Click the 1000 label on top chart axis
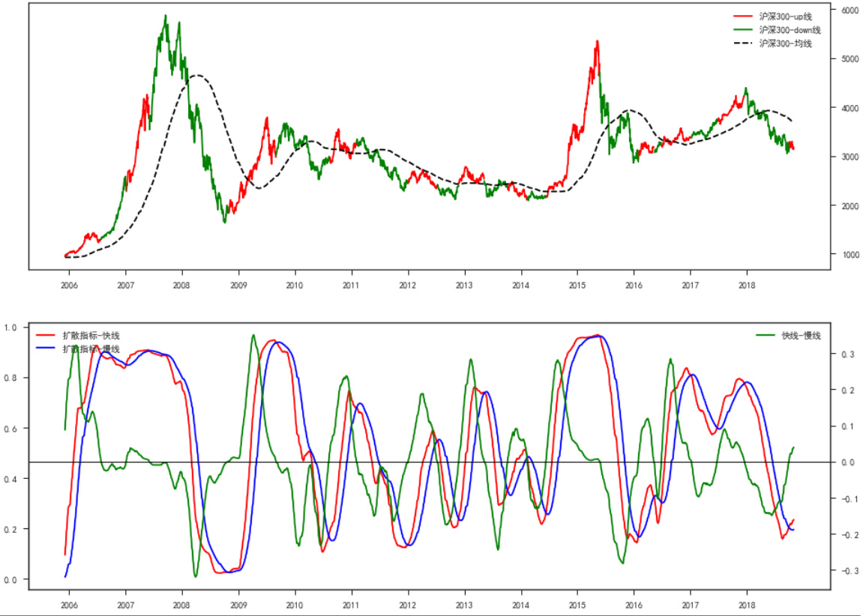 pyautogui.click(x=851, y=256)
